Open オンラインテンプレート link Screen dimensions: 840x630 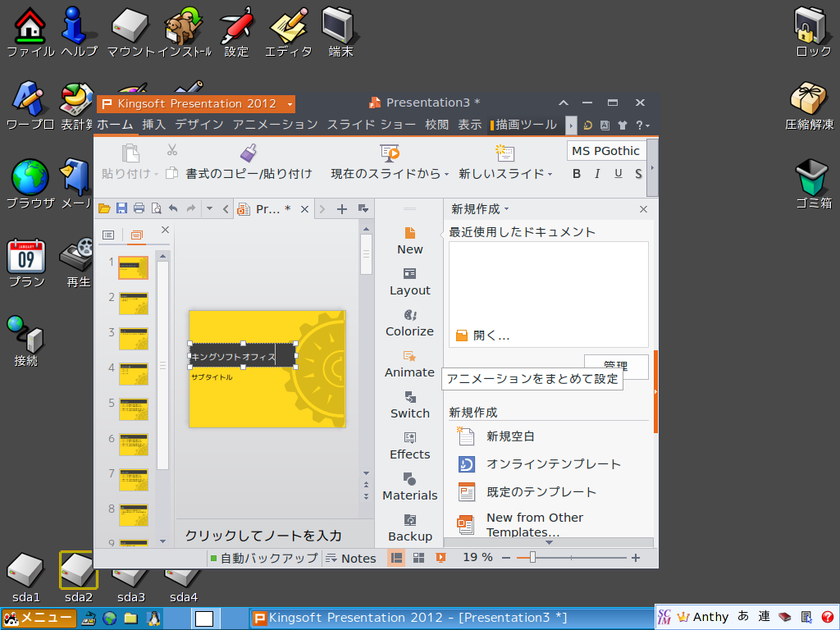click(x=540, y=464)
